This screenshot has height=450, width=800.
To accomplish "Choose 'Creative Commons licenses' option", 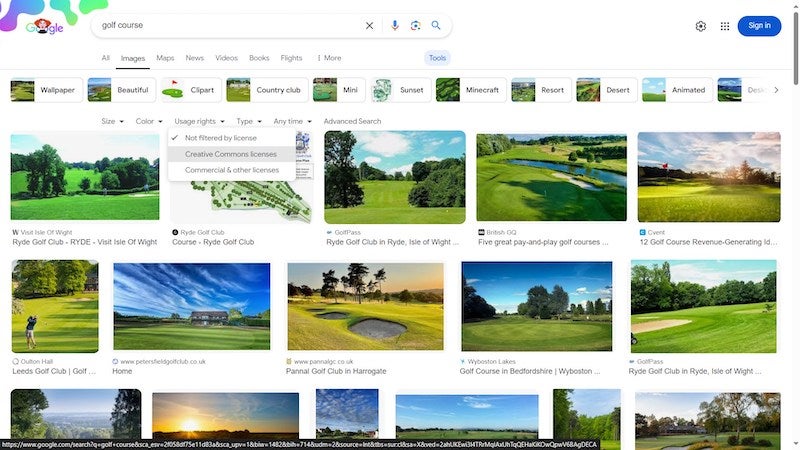I will pyautogui.click(x=232, y=154).
